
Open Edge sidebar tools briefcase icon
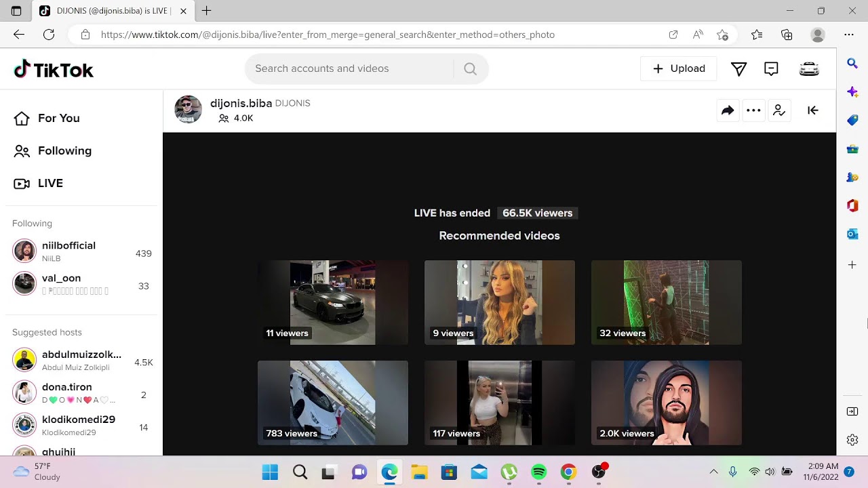click(x=852, y=148)
